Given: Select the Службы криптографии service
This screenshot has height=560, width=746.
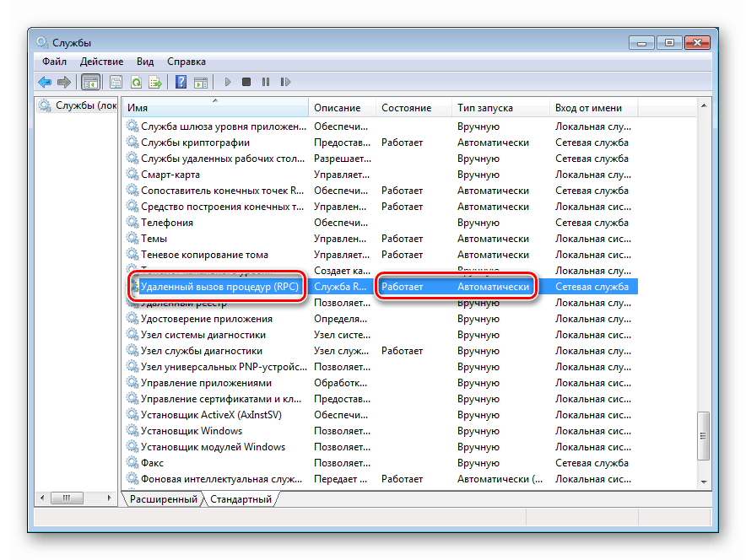Looking at the screenshot, I should tap(381, 143).
